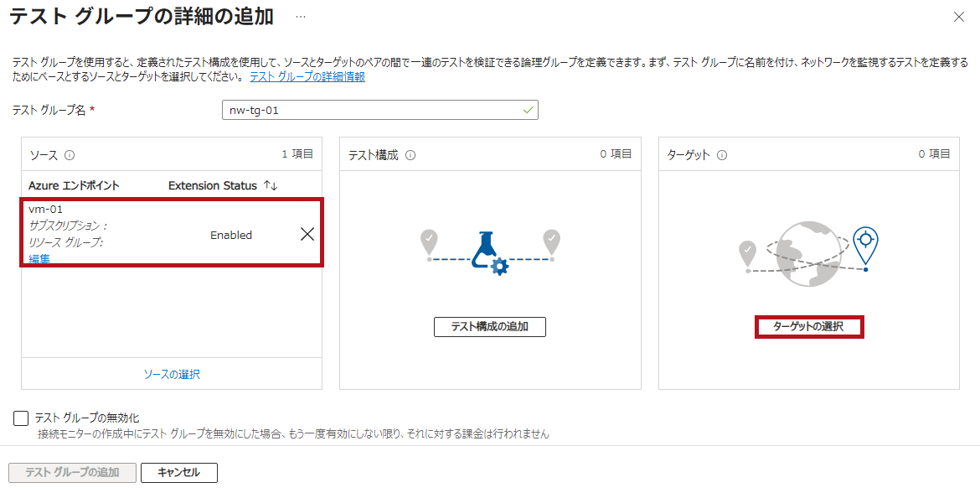
Task: Toggle the テスト グループの無効化 checkbox
Action: [21, 418]
